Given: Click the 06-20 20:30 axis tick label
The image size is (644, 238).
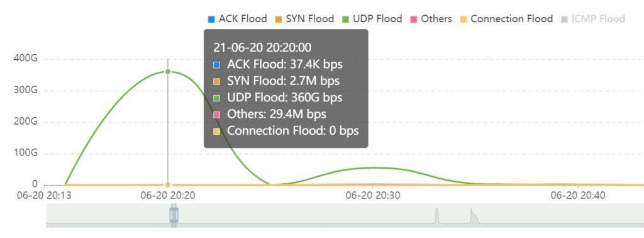Looking at the screenshot, I should pos(373,196).
